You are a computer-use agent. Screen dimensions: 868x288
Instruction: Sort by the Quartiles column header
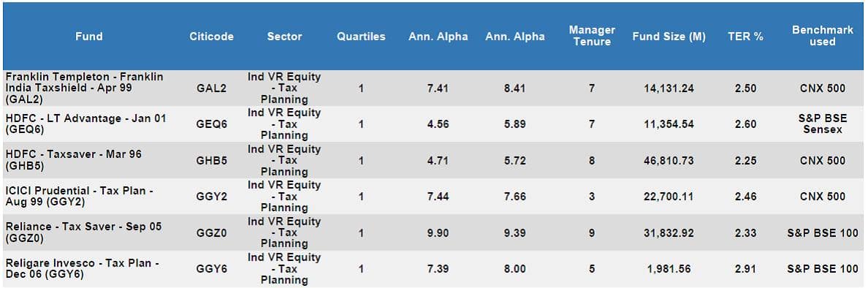(x=361, y=37)
